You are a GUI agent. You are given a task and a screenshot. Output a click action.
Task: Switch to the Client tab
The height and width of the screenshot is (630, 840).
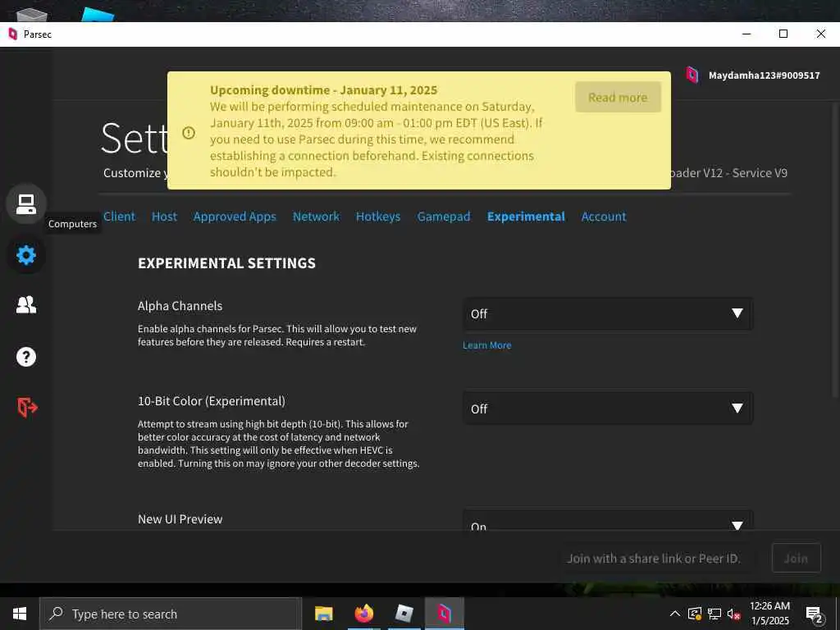pos(119,217)
